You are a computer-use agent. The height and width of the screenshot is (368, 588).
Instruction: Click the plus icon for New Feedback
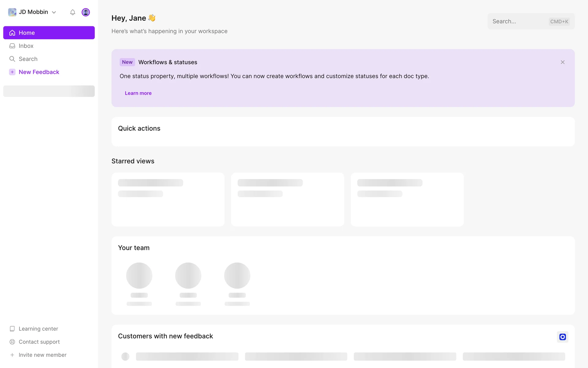pyautogui.click(x=12, y=72)
